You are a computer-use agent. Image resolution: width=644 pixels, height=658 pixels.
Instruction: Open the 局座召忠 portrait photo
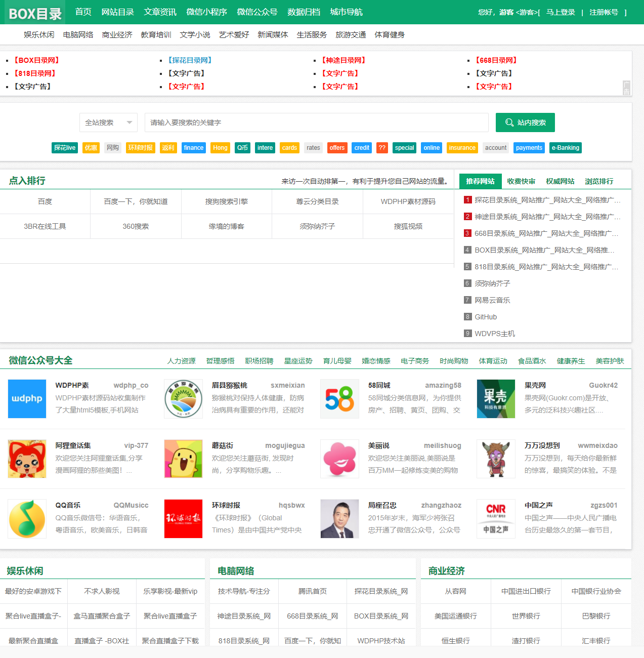pyautogui.click(x=340, y=519)
